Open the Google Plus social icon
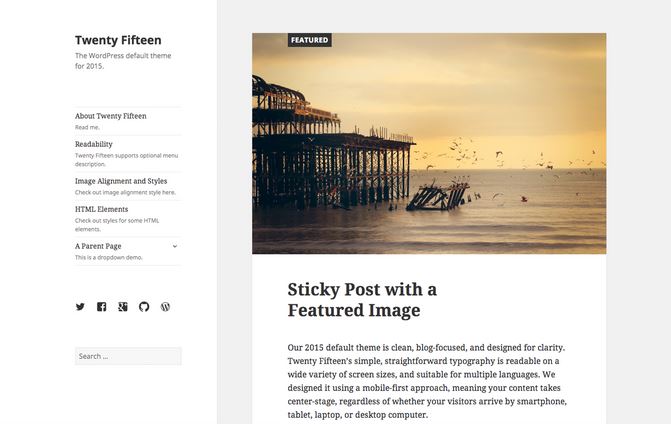The height and width of the screenshot is (424, 671). point(123,307)
